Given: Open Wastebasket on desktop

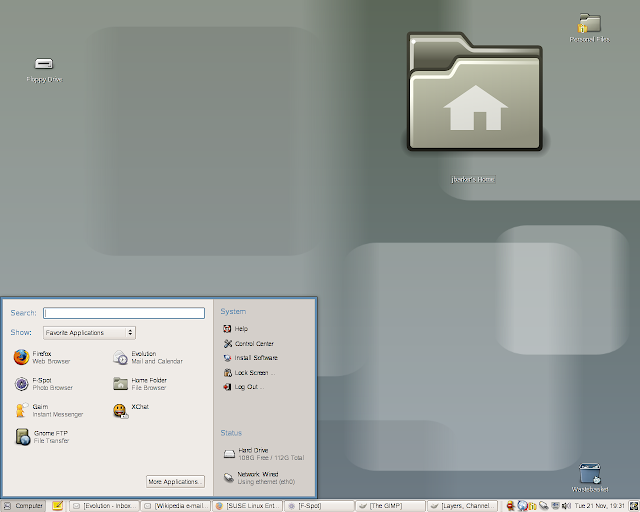Looking at the screenshot, I should [590, 477].
